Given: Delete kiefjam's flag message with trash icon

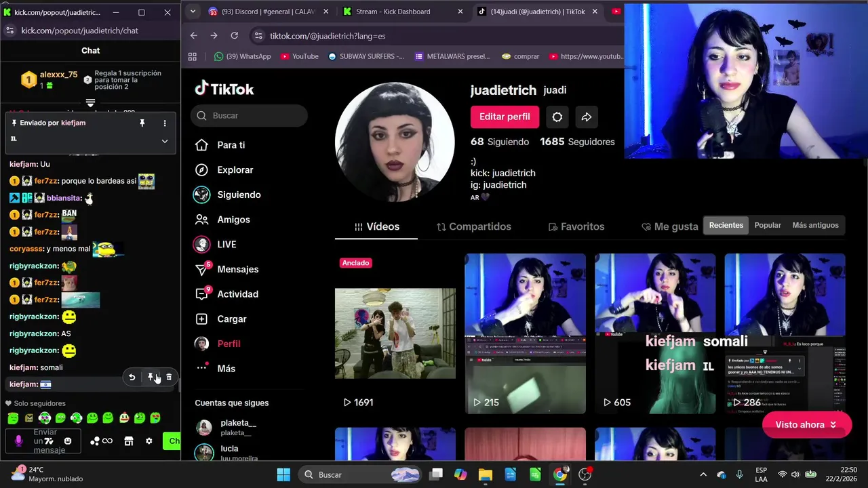Looking at the screenshot, I should [x=169, y=378].
